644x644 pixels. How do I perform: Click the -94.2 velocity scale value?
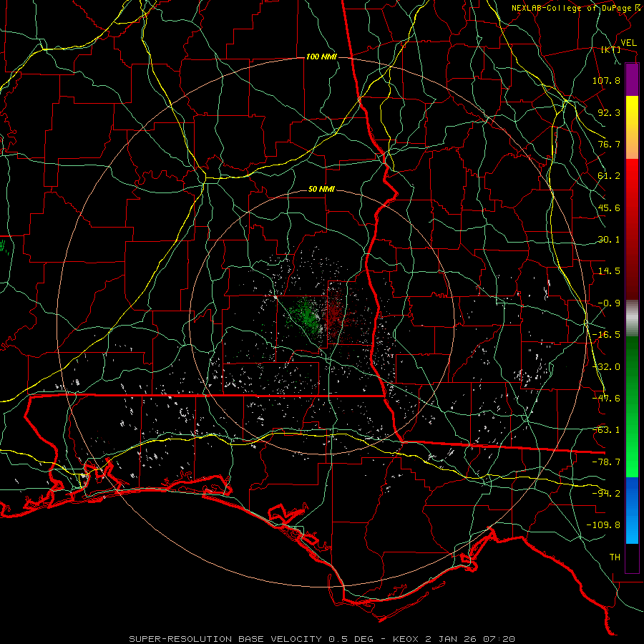606,494
